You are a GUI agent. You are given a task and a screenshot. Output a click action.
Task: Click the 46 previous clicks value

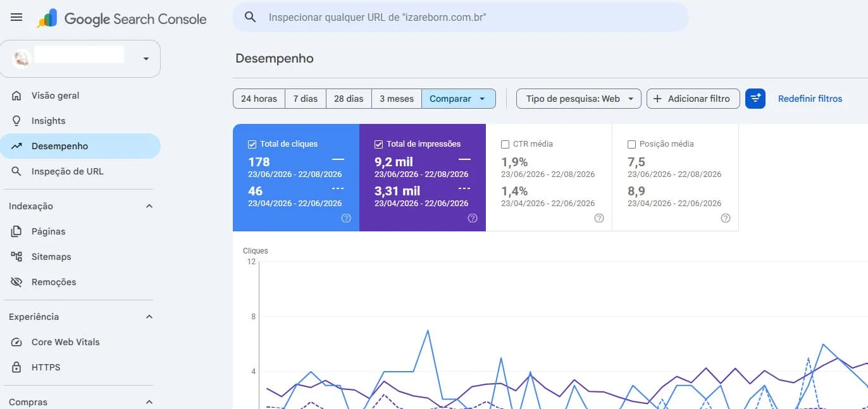(256, 191)
